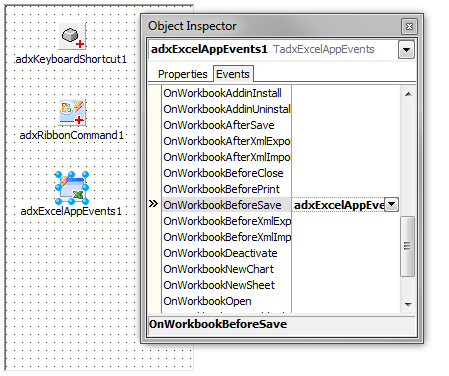Click the scroll up arrow in events list
Viewport: 449px width, 376px height.
(408, 94)
